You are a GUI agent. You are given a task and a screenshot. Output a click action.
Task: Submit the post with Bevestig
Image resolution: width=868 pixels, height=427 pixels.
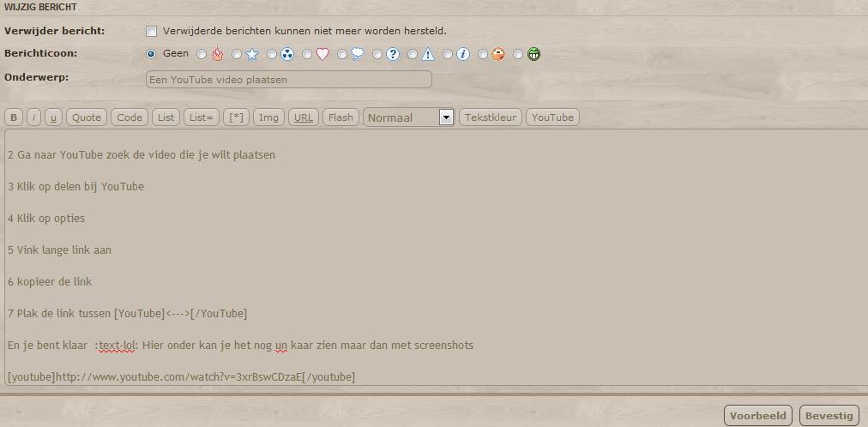coord(829,416)
